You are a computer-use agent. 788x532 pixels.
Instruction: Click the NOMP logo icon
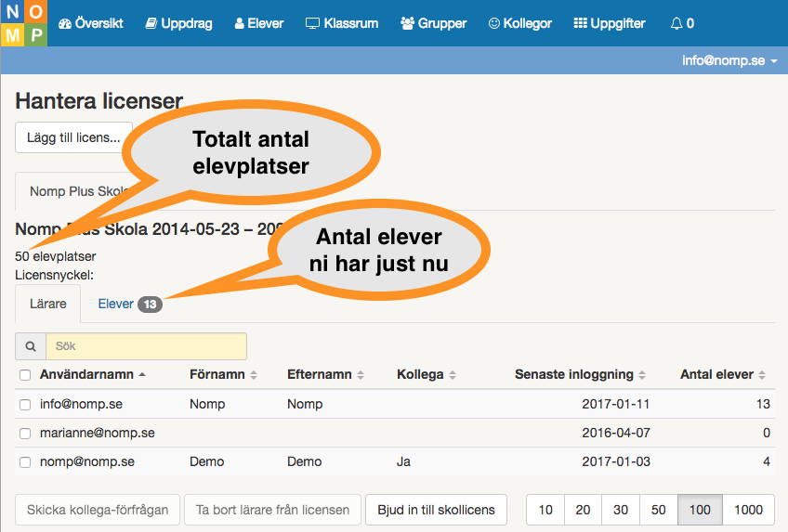23,23
